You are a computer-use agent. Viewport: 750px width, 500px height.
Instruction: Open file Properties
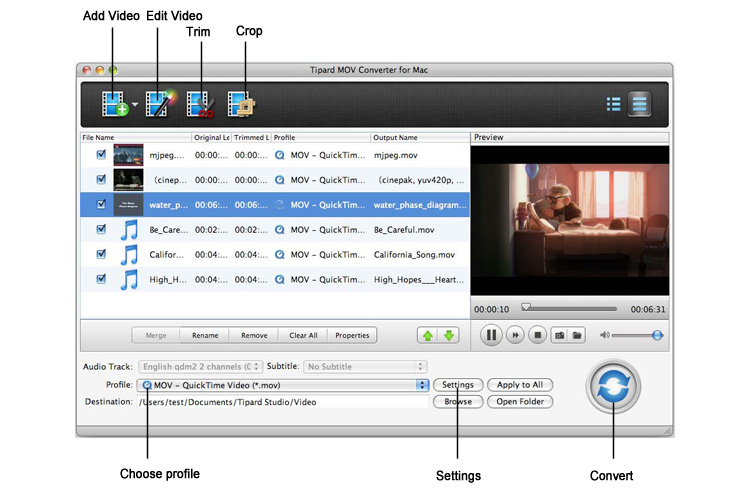352,335
